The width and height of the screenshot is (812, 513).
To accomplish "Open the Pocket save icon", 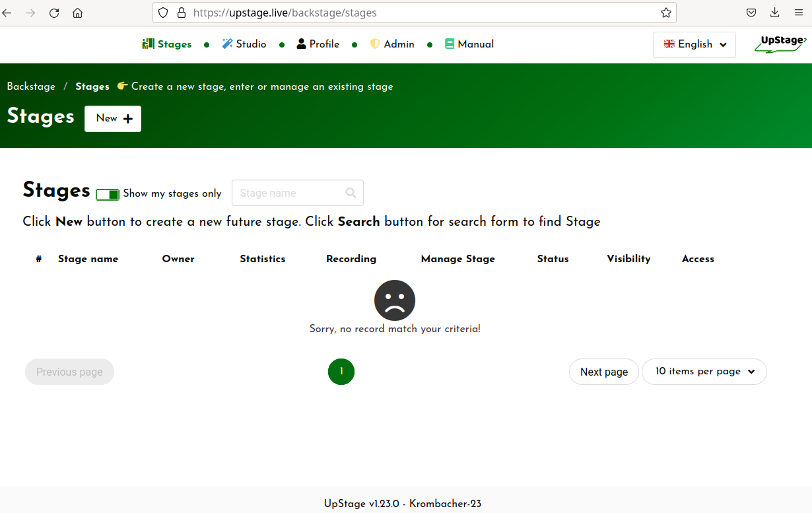I will coord(751,13).
